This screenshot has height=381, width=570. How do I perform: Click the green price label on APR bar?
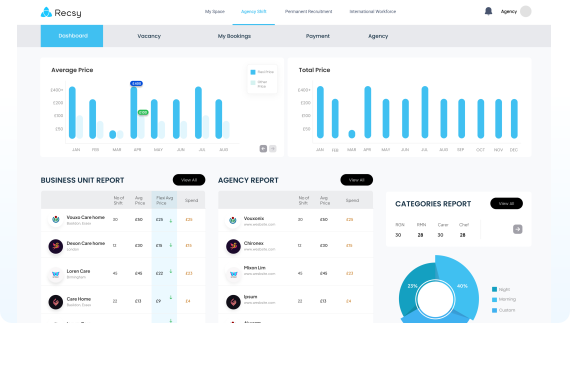143,112
